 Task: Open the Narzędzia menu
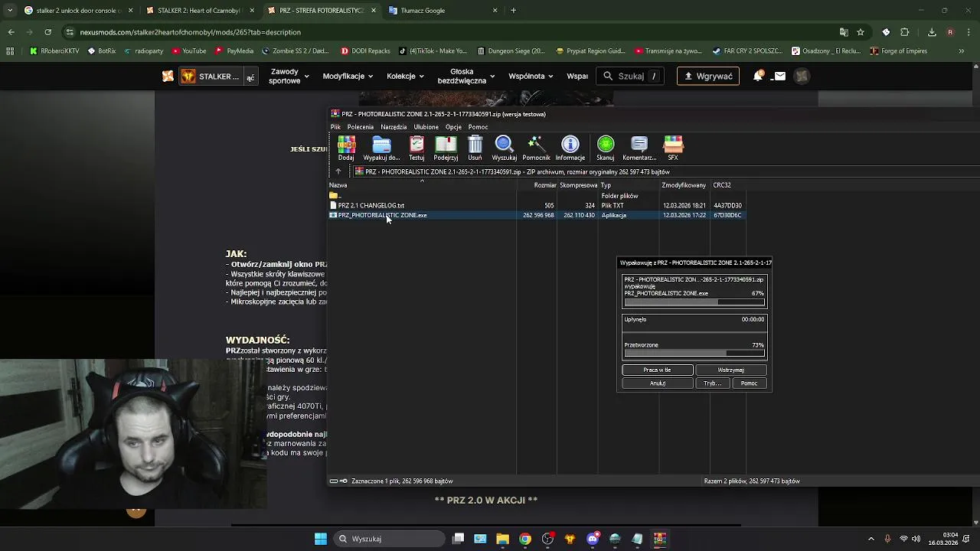394,127
